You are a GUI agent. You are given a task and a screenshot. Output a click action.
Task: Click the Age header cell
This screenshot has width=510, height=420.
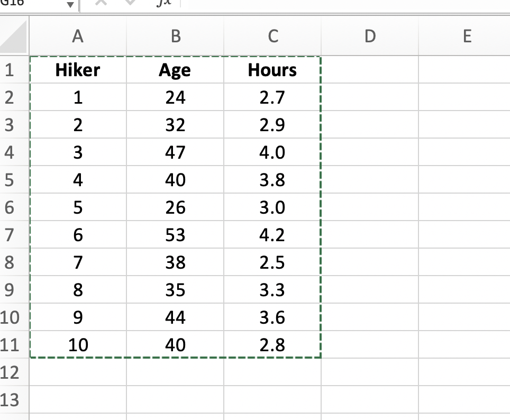[175, 70]
